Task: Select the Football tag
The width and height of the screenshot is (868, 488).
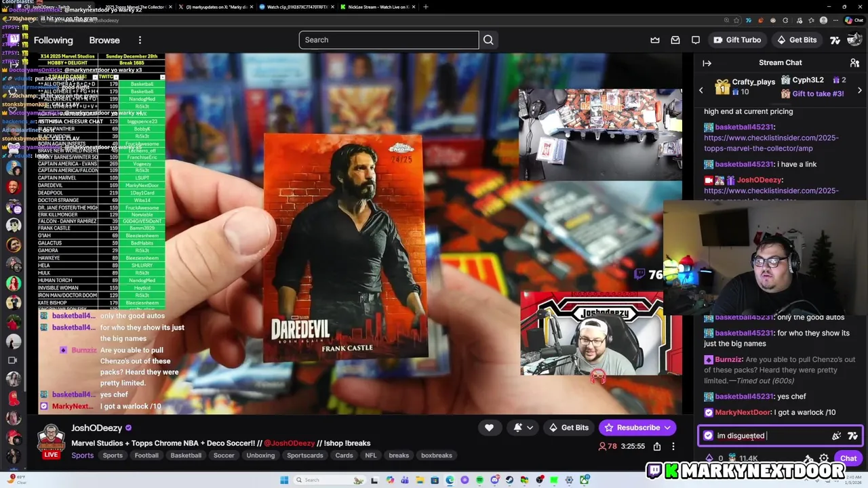Action: coord(146,455)
